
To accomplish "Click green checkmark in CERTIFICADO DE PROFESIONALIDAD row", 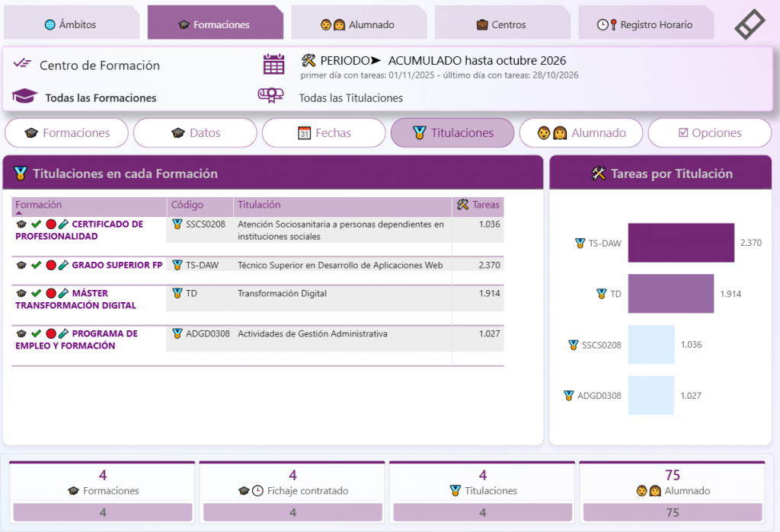I will click(x=36, y=225).
